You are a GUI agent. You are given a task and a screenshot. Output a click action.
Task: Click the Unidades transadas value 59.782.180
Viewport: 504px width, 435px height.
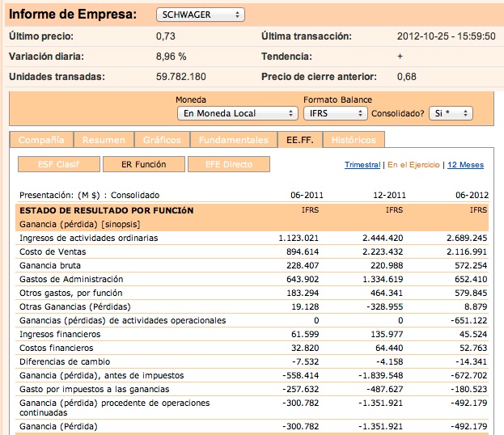181,77
